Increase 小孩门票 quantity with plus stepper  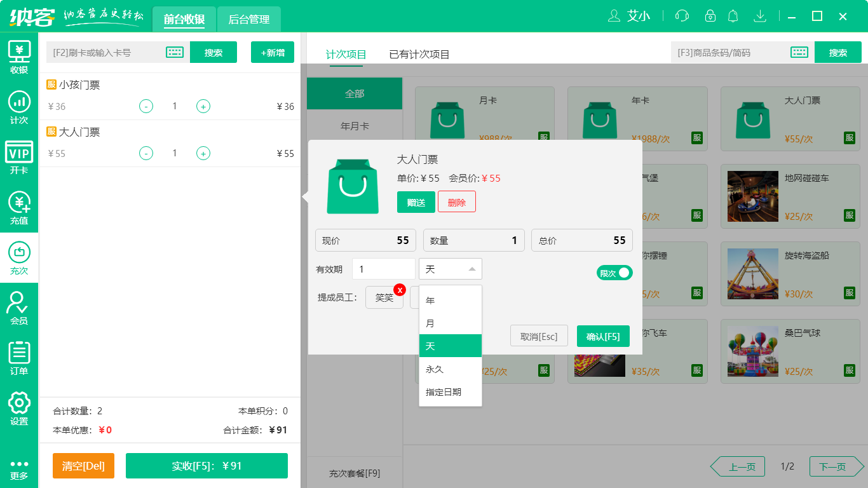(203, 106)
